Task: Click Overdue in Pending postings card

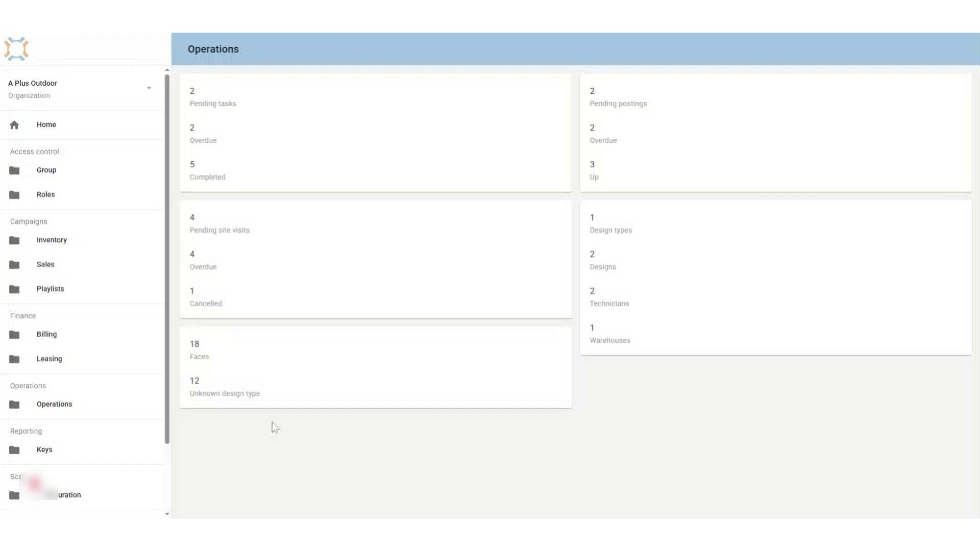Action: [603, 140]
